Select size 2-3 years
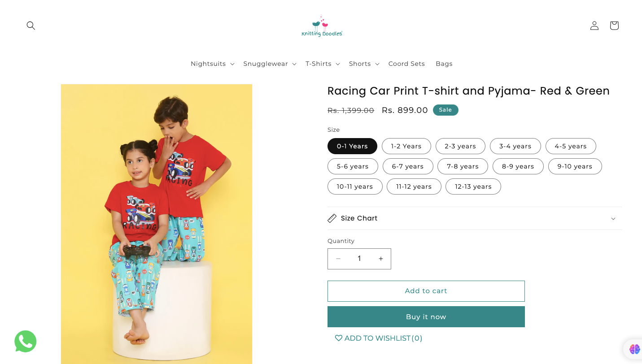Viewport: 642px width, 364px height. click(x=460, y=146)
